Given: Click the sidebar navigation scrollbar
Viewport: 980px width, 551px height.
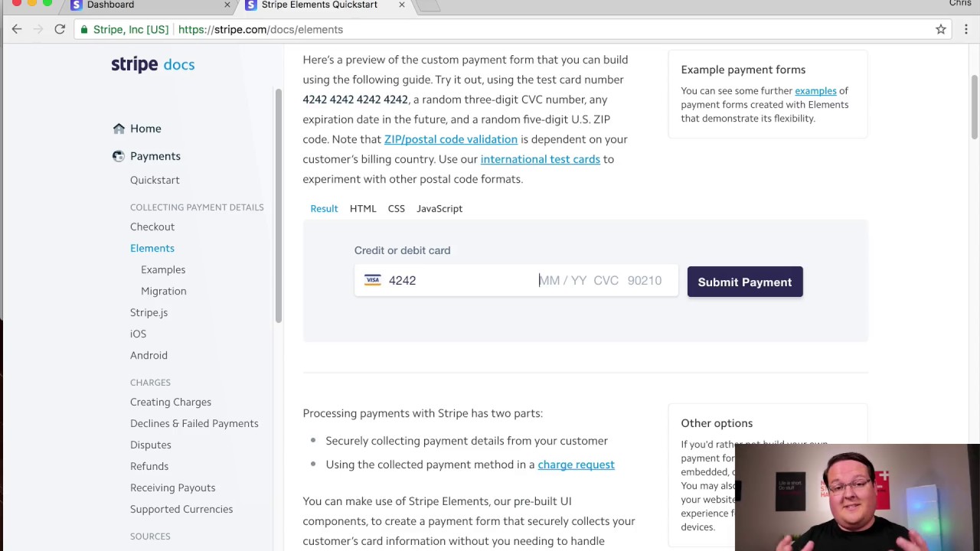Looking at the screenshot, I should (x=279, y=205).
